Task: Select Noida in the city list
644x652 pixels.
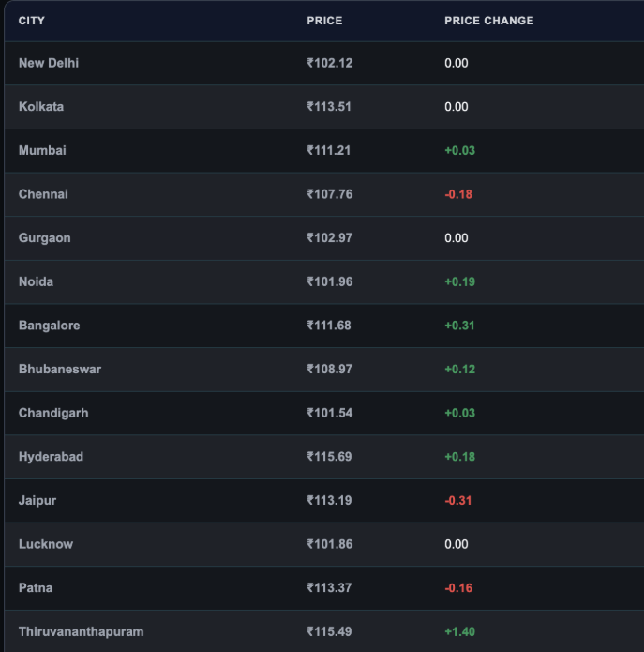Action: click(37, 282)
